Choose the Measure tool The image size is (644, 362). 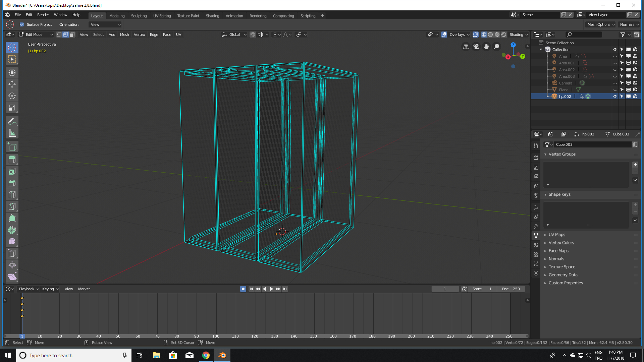pos(12,133)
